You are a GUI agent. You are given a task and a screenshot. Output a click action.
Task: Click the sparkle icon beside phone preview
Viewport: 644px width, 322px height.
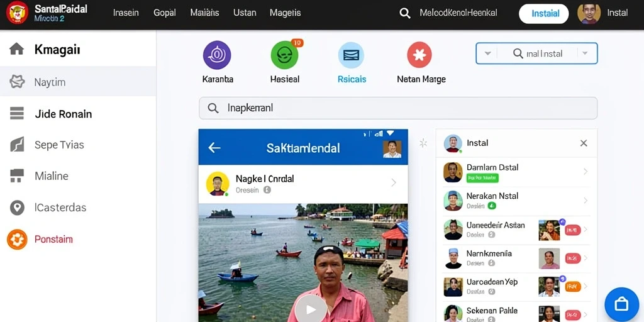[x=423, y=143]
